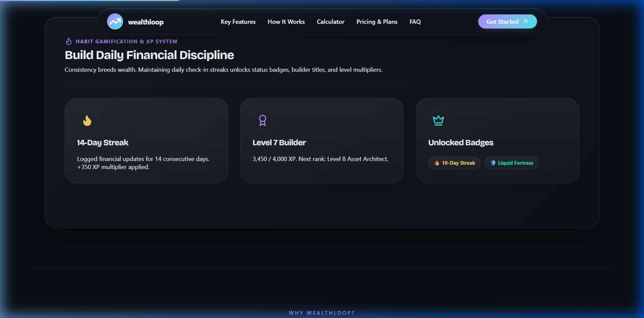Click the blue shield in Liquid Fortress badge
Screen dimensions: 644x318
tap(493, 163)
